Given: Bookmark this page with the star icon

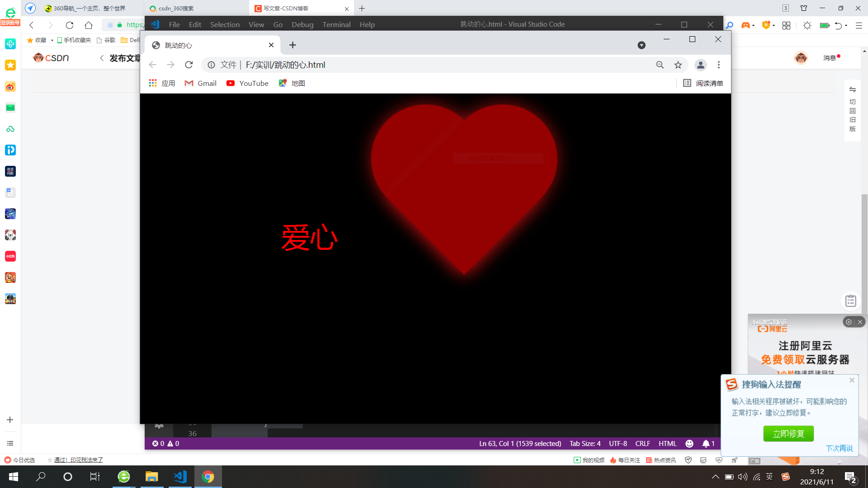Looking at the screenshot, I should coord(678,65).
